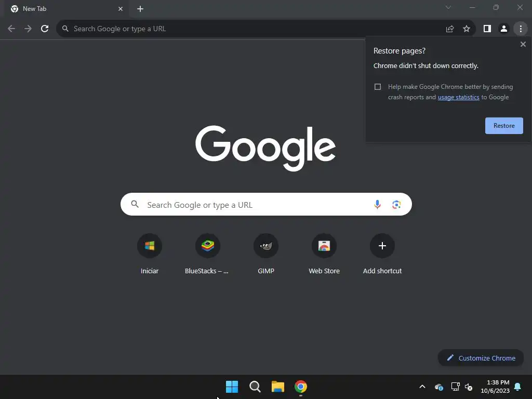Search by image with Google Lens icon

tap(396, 204)
